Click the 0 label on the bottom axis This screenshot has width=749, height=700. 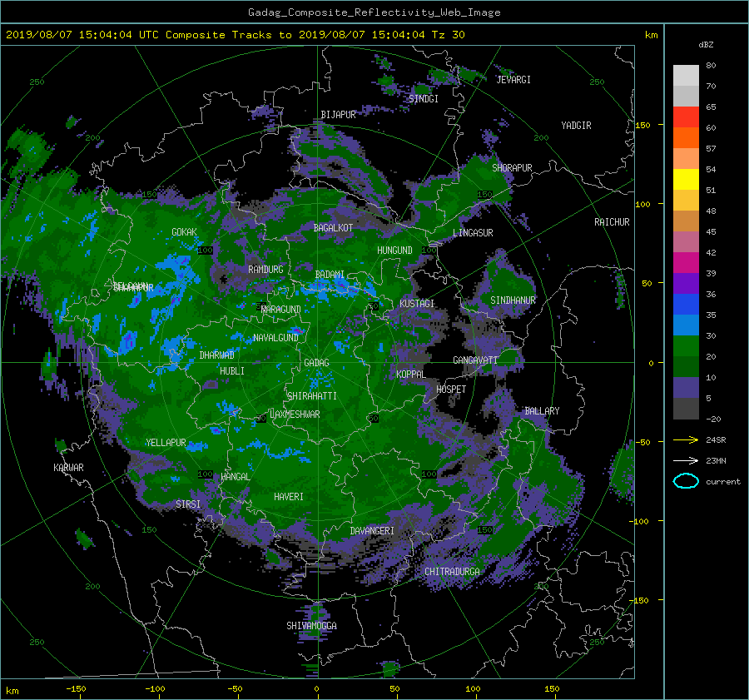click(317, 689)
